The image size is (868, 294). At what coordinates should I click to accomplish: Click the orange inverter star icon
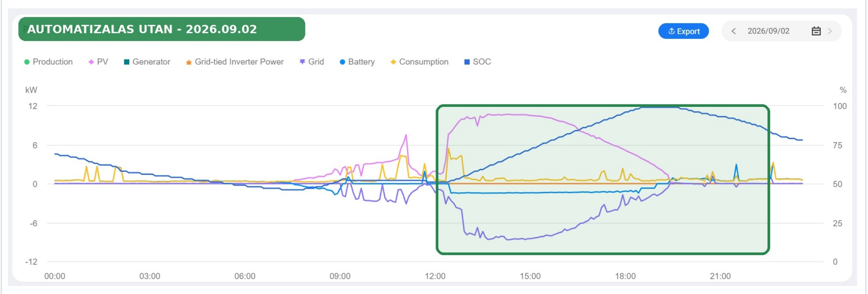189,62
